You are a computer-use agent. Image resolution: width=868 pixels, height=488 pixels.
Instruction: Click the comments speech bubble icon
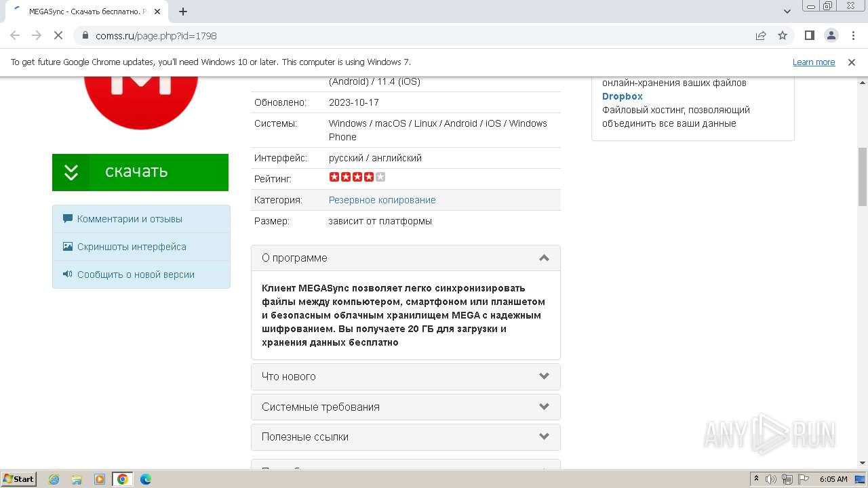coord(68,219)
